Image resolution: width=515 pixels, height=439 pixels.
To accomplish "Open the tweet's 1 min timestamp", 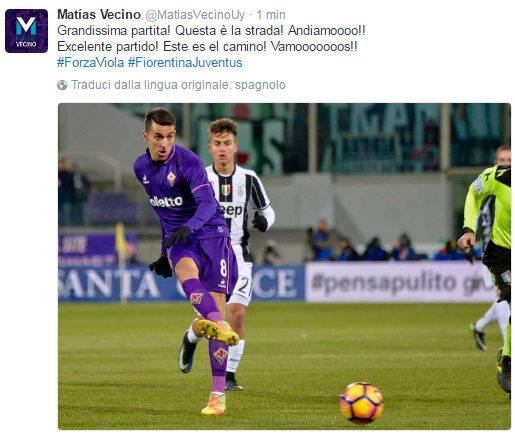I will point(271,15).
